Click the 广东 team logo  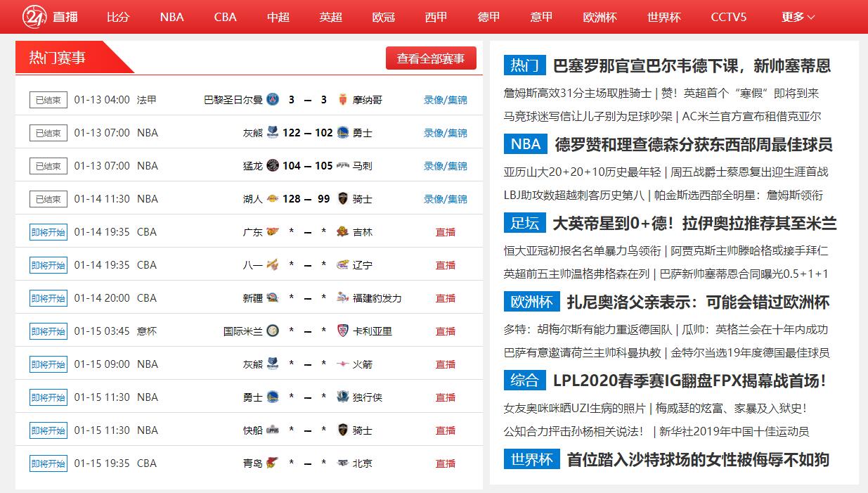pos(273,232)
